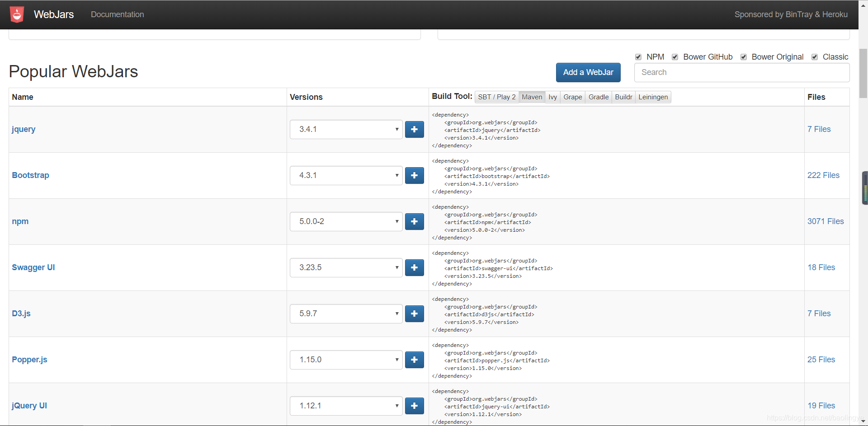Open the D3.js project link
The height and width of the screenshot is (426, 868).
[21, 314]
